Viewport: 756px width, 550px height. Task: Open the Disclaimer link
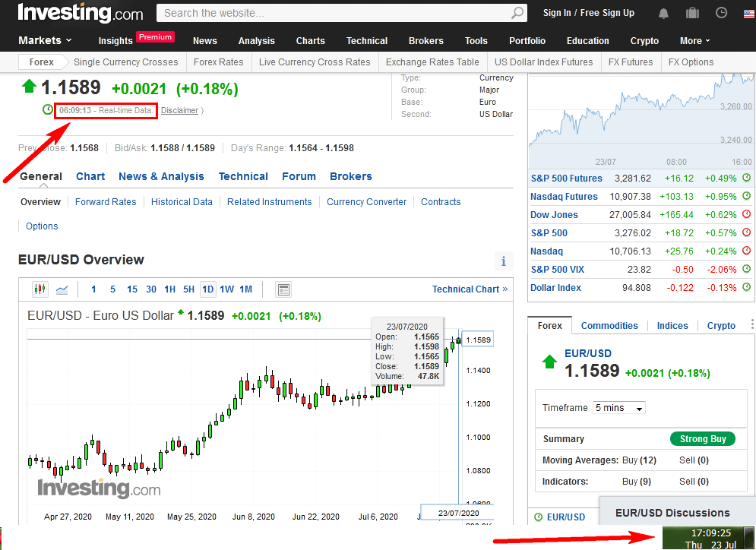[179, 110]
